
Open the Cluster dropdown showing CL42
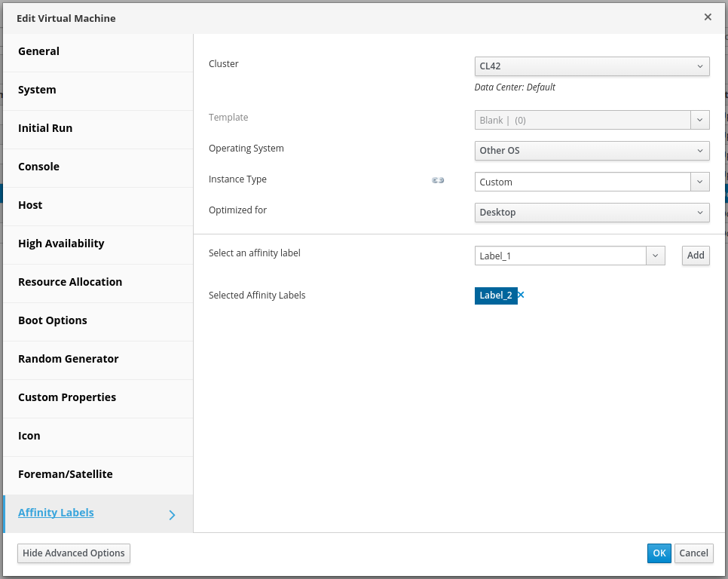click(592, 66)
